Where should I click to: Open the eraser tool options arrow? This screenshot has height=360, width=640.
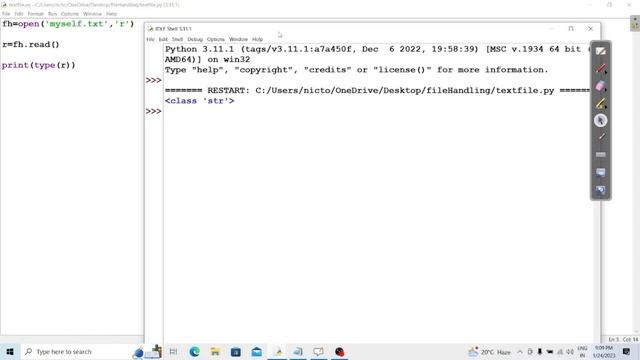click(606, 90)
